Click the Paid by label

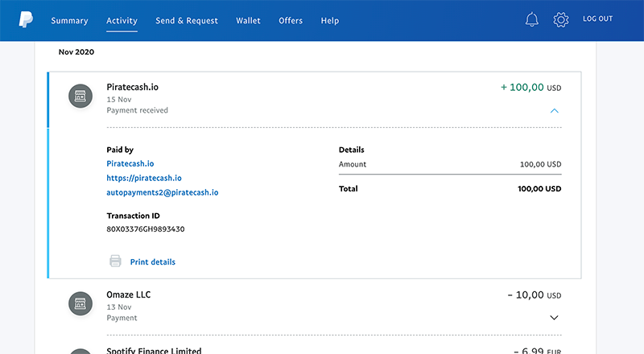[120, 150]
